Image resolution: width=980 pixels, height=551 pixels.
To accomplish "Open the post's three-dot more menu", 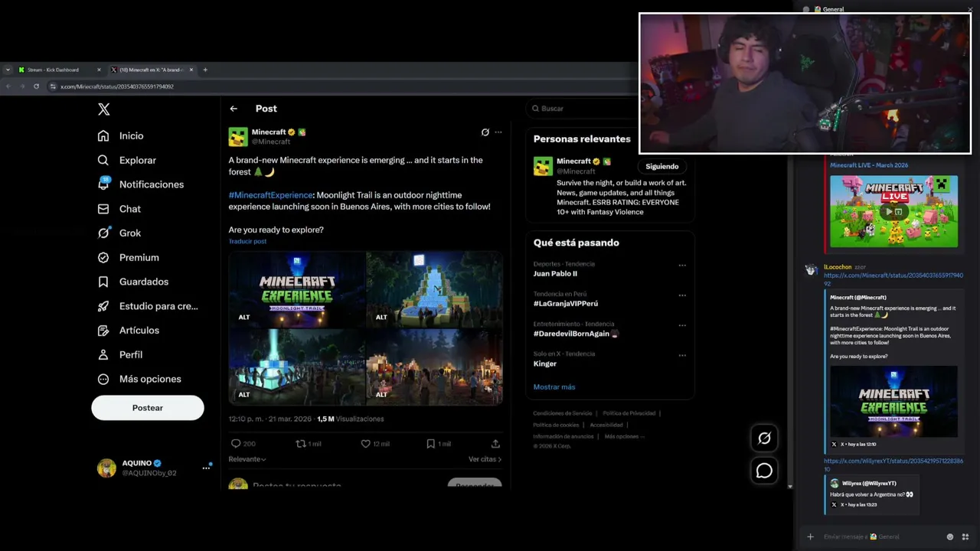I will (498, 132).
